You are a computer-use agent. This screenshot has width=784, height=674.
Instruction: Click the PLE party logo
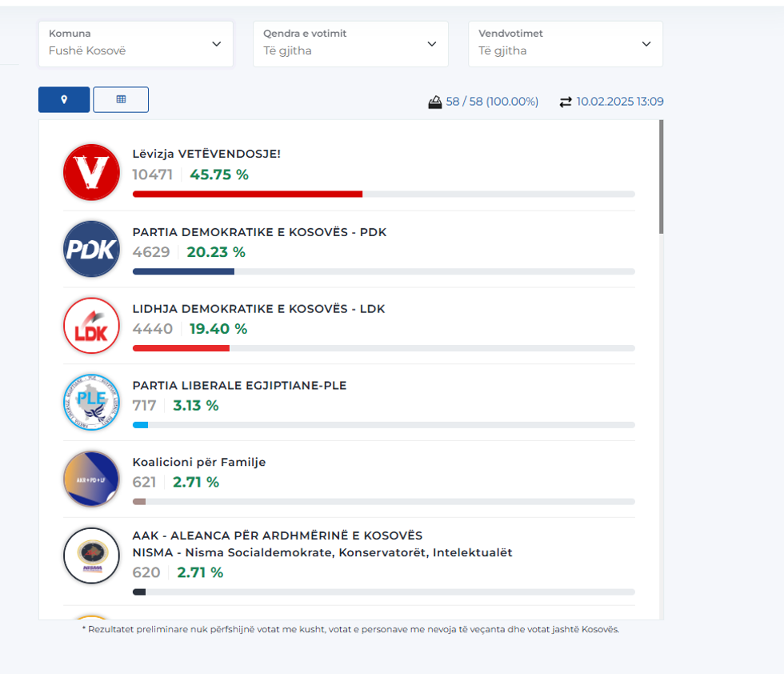(91, 403)
